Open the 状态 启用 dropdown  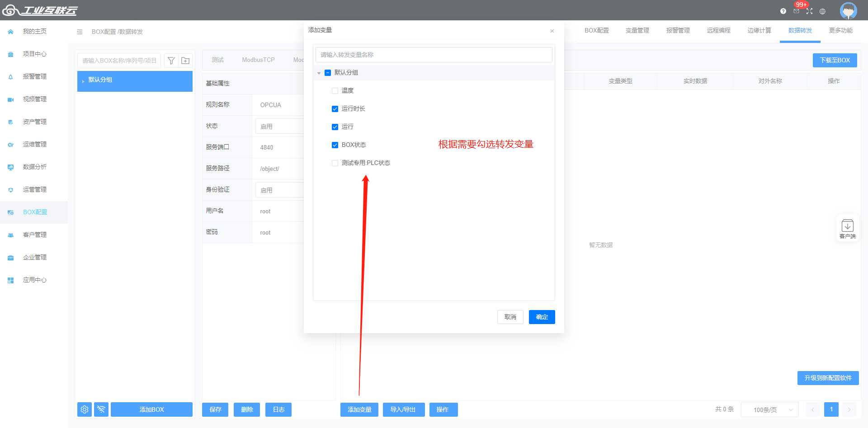point(279,126)
